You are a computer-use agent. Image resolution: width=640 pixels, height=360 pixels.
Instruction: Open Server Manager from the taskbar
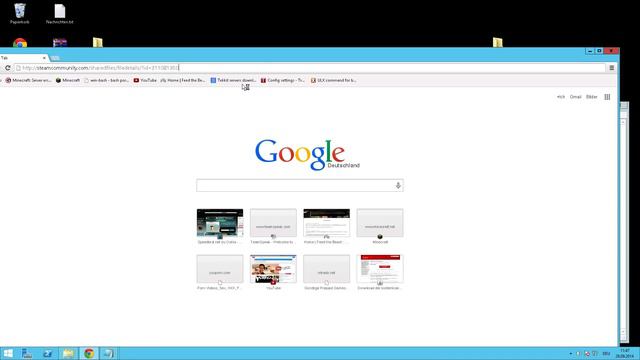(27, 353)
